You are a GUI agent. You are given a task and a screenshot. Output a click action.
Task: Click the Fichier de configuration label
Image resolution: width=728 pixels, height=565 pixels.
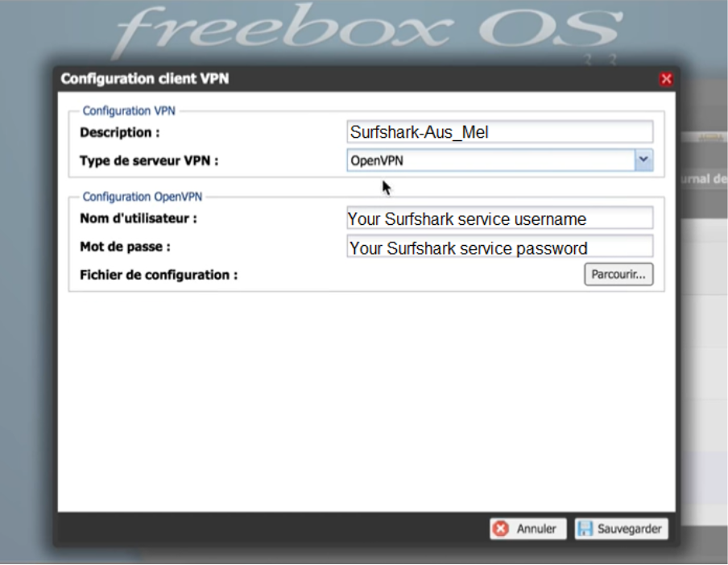pyautogui.click(x=149, y=274)
